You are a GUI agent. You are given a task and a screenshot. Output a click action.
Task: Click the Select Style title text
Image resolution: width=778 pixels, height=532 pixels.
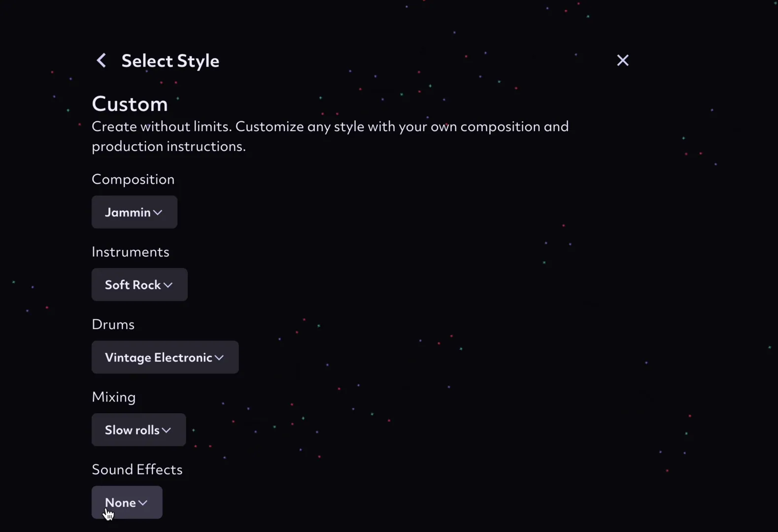[x=170, y=61]
